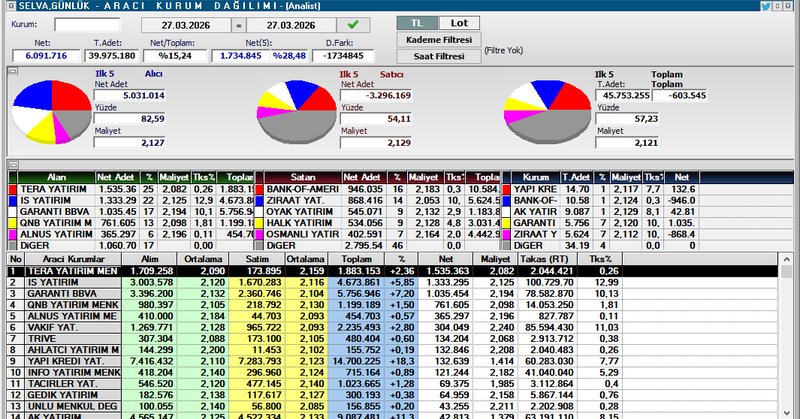The height and width of the screenshot is (419, 800).
Task: Click the sellers (Satıcı) pie chart
Action: pyautogui.click(x=295, y=112)
